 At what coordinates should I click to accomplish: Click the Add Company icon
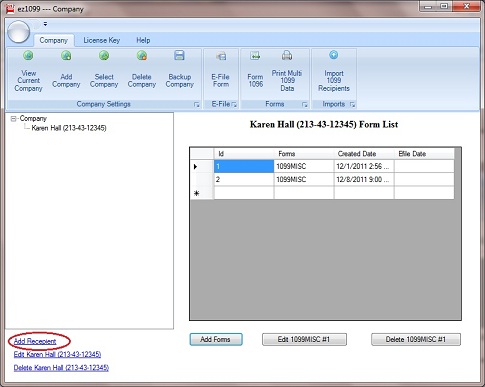[66, 56]
